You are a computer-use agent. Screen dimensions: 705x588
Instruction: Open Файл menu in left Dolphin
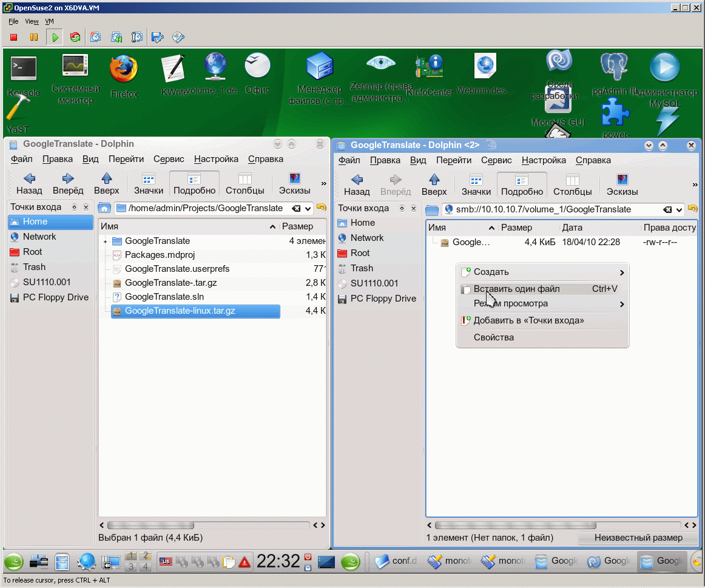(22, 159)
